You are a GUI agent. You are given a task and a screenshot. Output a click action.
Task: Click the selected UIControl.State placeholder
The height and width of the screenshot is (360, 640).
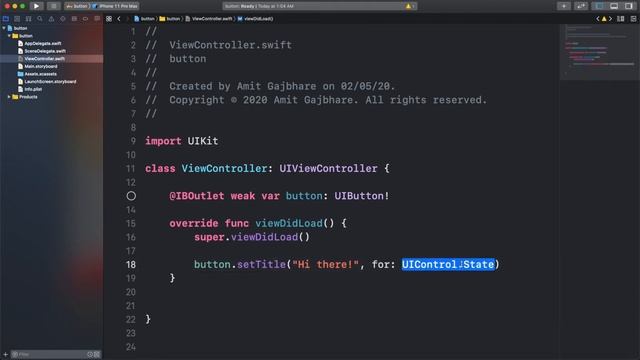click(x=448, y=264)
